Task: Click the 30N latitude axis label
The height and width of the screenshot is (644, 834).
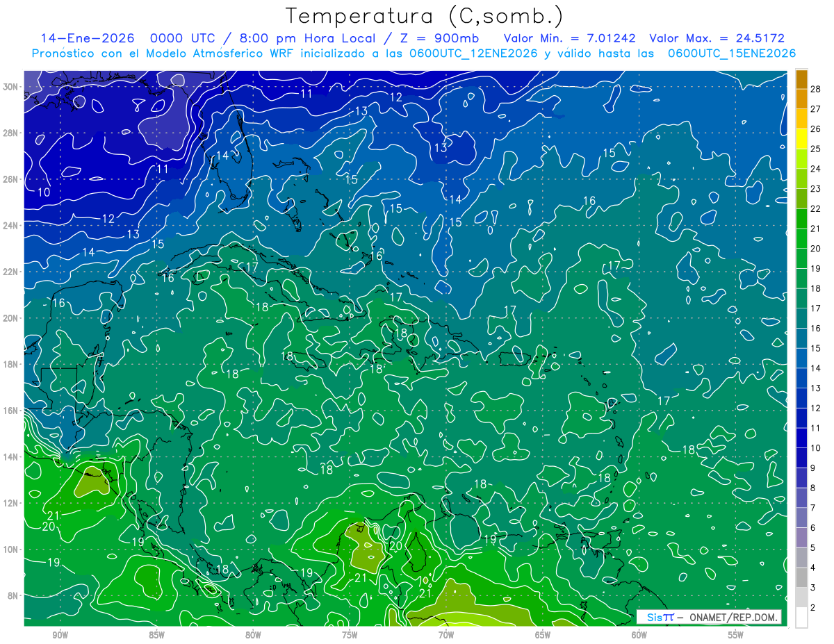Action: coord(10,87)
